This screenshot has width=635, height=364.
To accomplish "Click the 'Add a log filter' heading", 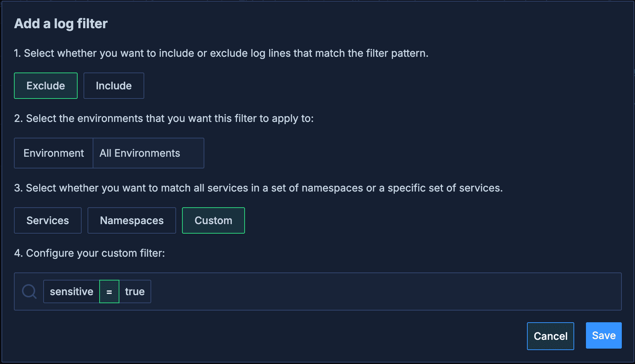I will tap(61, 24).
